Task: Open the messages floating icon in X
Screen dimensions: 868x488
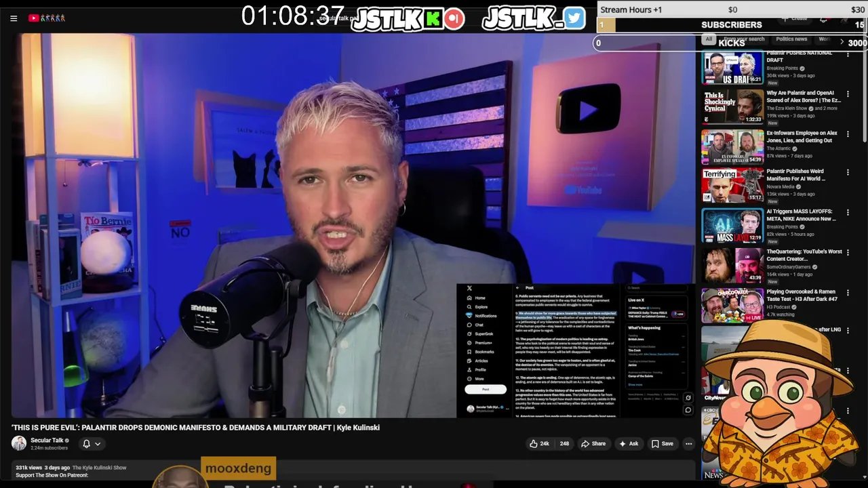Action: pyautogui.click(x=688, y=410)
